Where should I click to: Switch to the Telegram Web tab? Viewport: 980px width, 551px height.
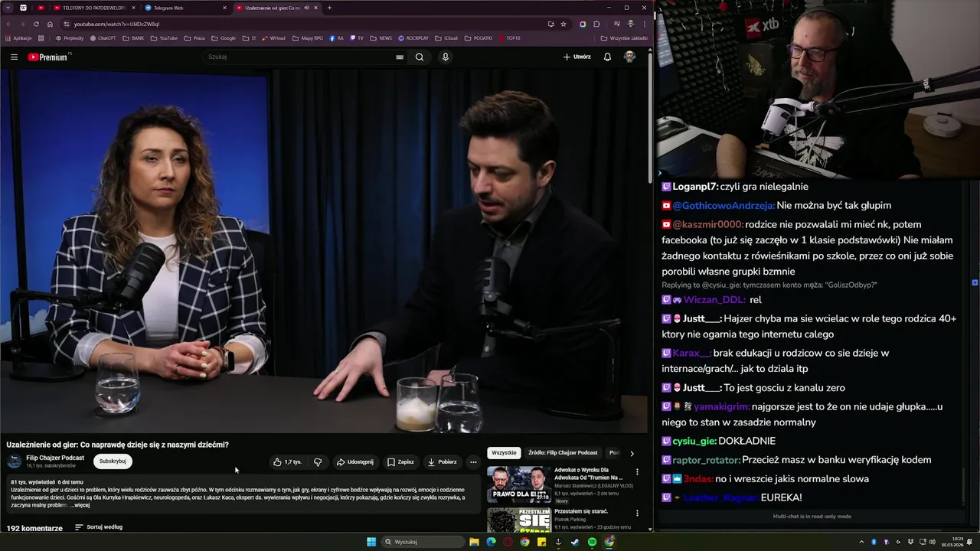(184, 8)
